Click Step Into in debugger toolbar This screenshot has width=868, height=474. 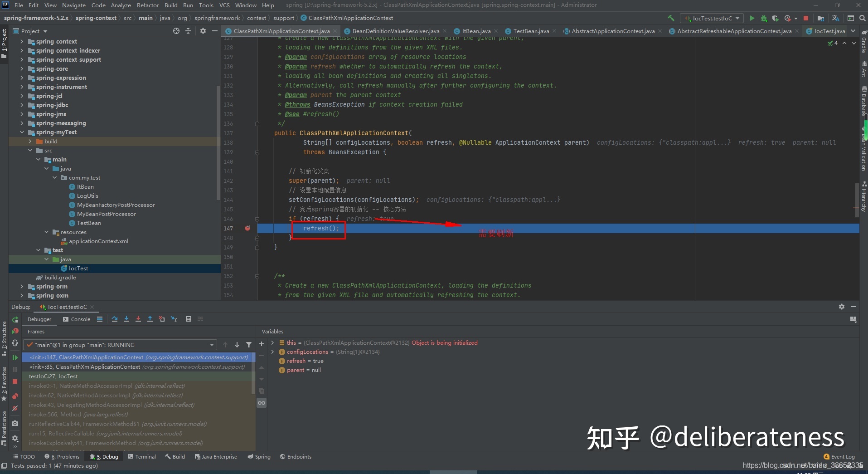point(126,319)
